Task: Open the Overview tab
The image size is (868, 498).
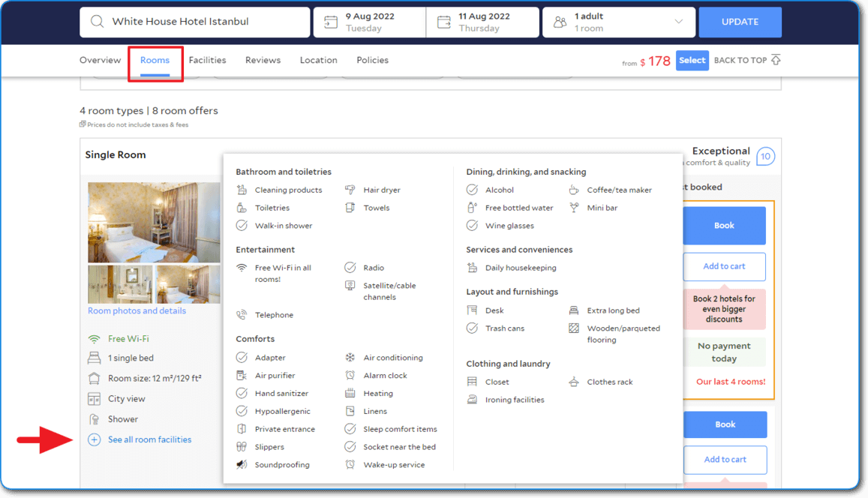Action: 101,60
